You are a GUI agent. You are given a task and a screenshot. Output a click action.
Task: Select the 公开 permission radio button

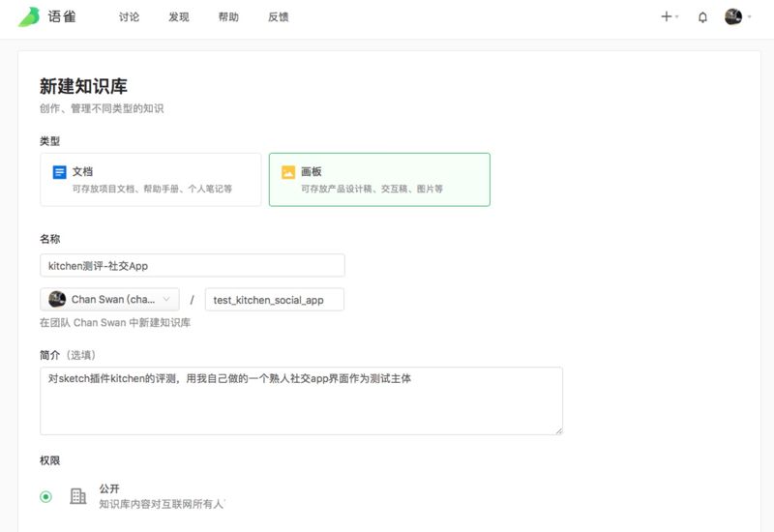[x=45, y=496]
